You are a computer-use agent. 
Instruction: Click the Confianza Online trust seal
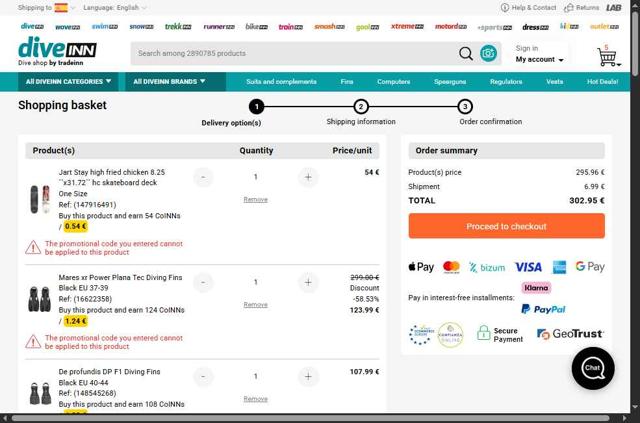tap(451, 335)
